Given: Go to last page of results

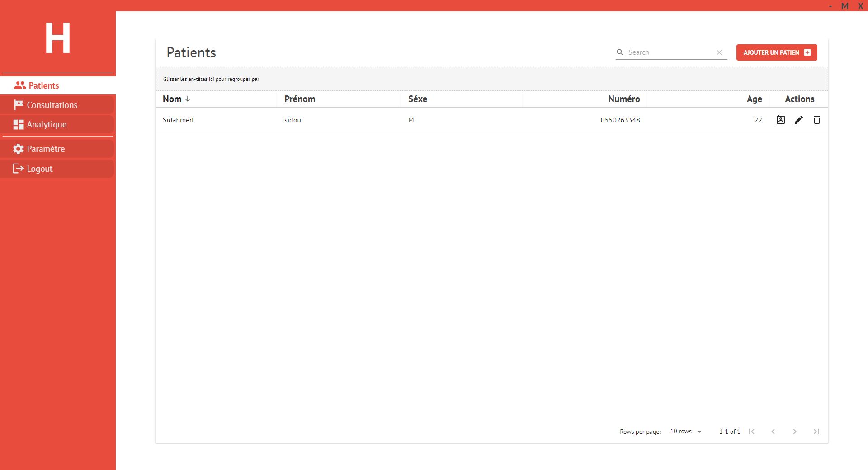Looking at the screenshot, I should point(816,432).
